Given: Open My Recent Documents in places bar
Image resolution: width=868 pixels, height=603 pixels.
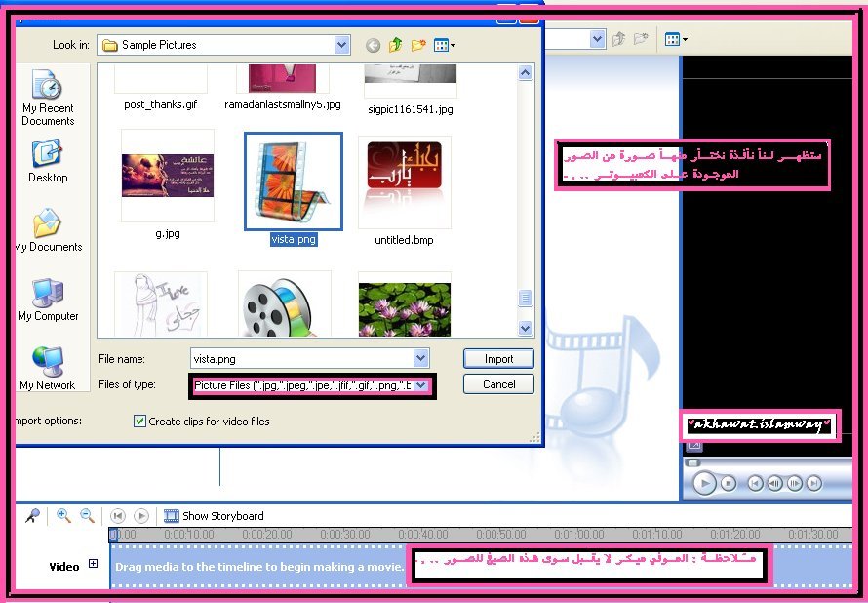Looking at the screenshot, I should [48, 98].
